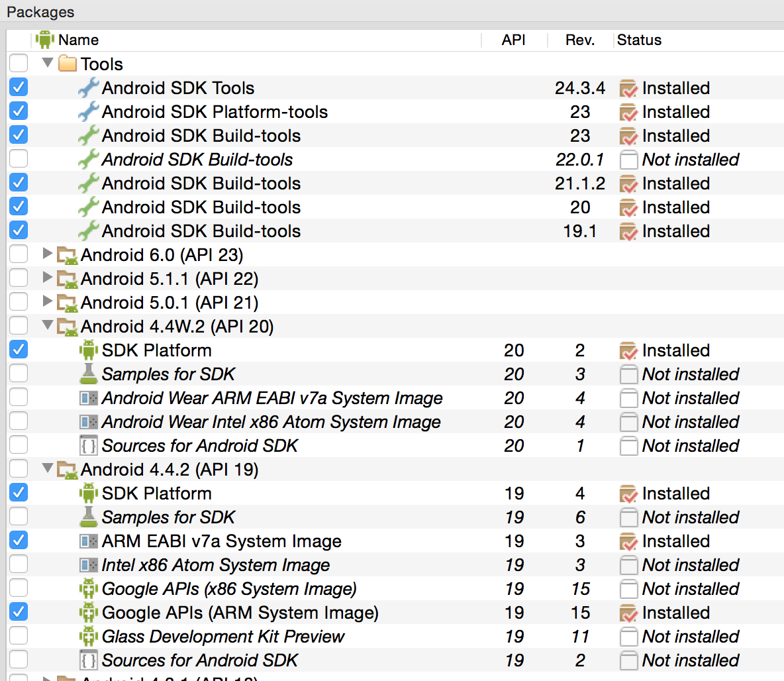784x681 pixels.
Task: Click the Android SDK Platform-tools wrench icon
Action: tap(88, 112)
